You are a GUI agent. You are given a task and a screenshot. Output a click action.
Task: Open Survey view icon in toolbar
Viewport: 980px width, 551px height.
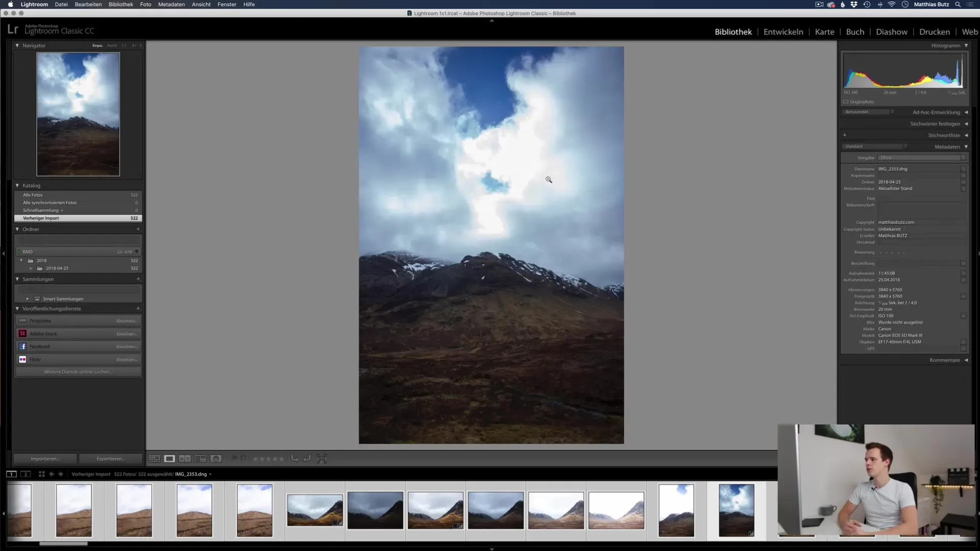coord(201,459)
